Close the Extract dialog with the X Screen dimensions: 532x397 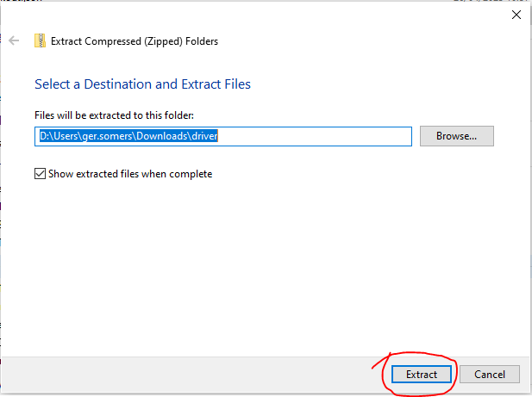(516, 15)
